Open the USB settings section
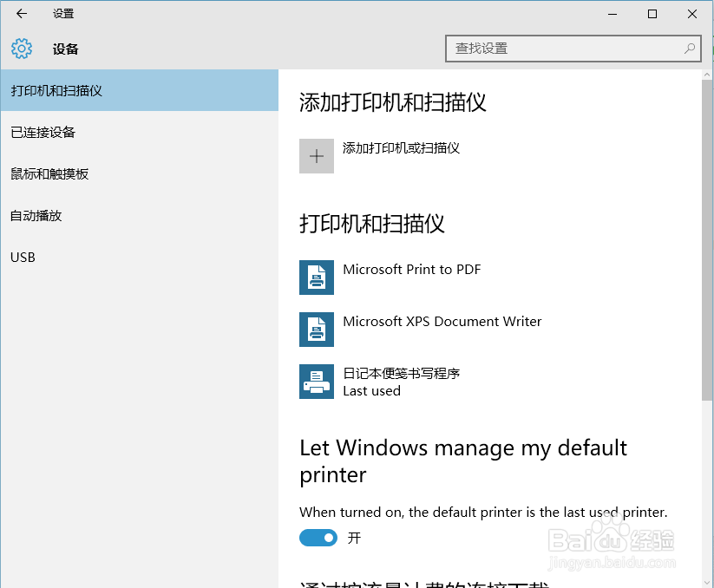 pos(22,257)
